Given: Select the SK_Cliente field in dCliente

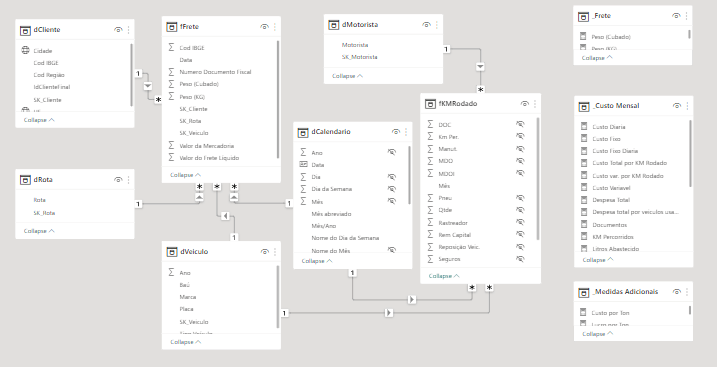Looking at the screenshot, I should [47, 100].
